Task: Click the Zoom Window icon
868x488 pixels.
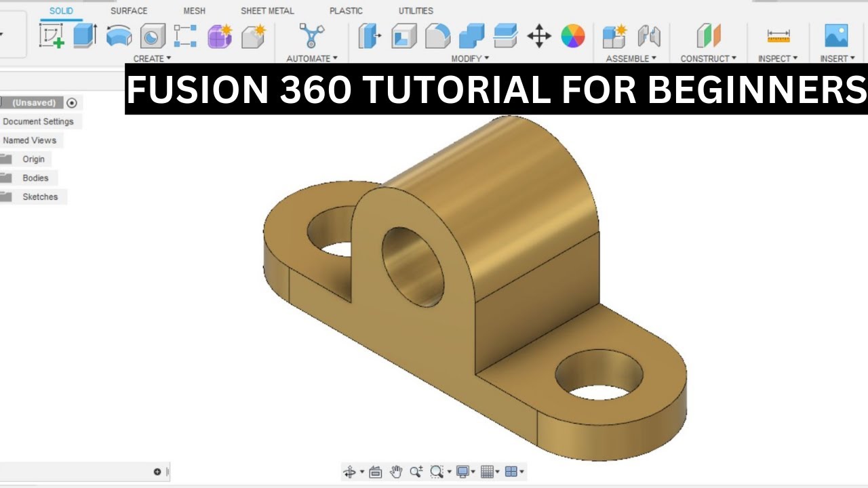Action: point(437,472)
